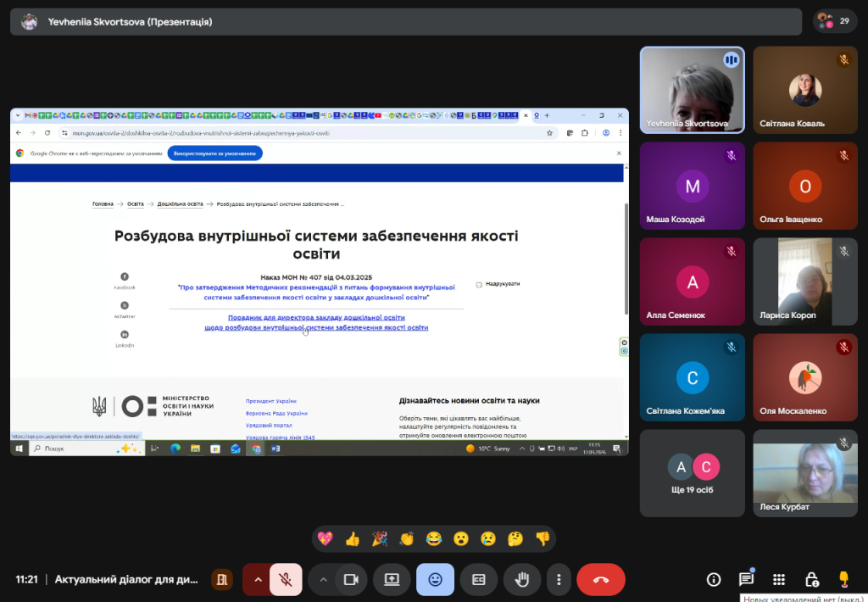Viewport: 868px width, 602px height.
Task: Send the party popper reaction
Action: coord(380,538)
